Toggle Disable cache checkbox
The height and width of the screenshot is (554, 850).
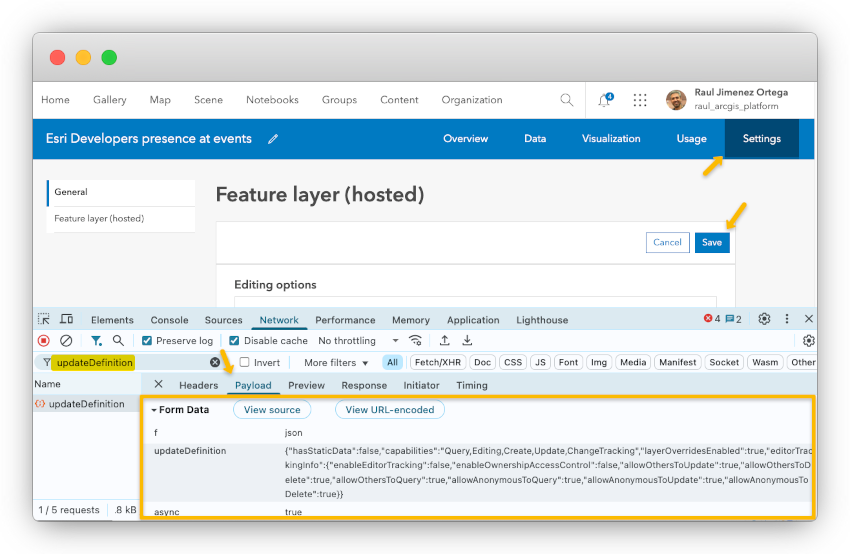pyautogui.click(x=234, y=340)
